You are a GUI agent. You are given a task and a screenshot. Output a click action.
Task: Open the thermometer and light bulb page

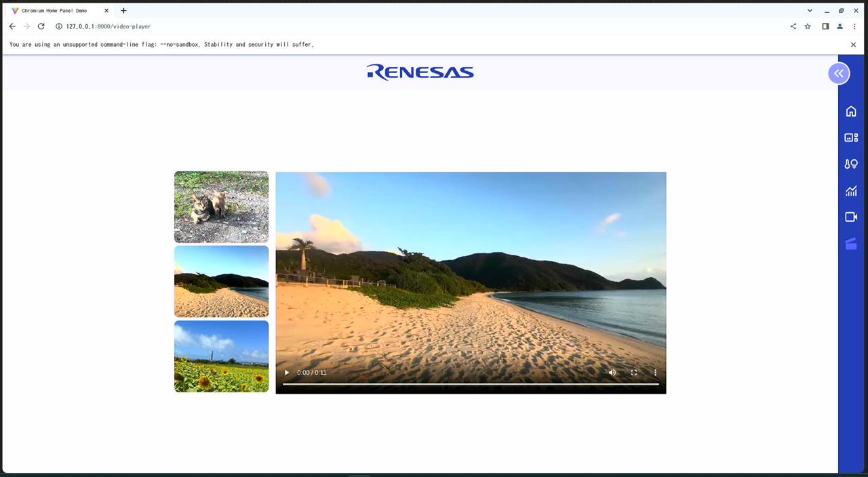pos(851,164)
